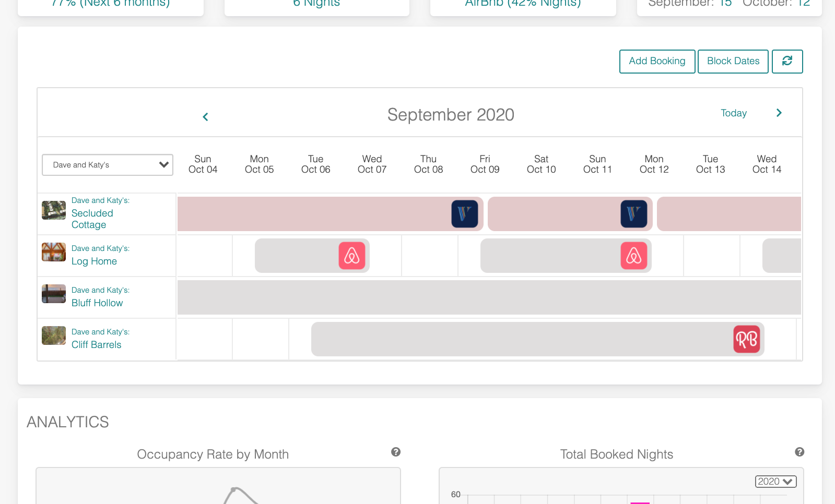Open the 2020 year dropdown
Screen dimensions: 835x504
coord(775,482)
